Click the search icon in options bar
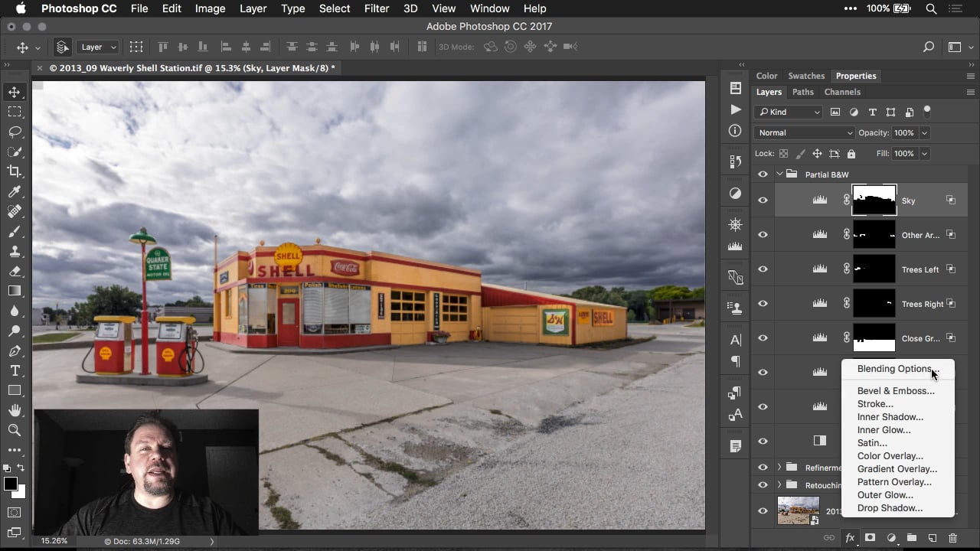This screenshot has width=980, height=551. (x=929, y=47)
